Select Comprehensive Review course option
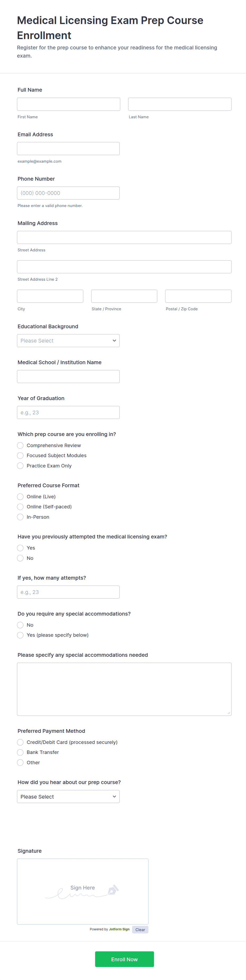Image resolution: width=246 pixels, height=980 pixels. pyautogui.click(x=21, y=446)
